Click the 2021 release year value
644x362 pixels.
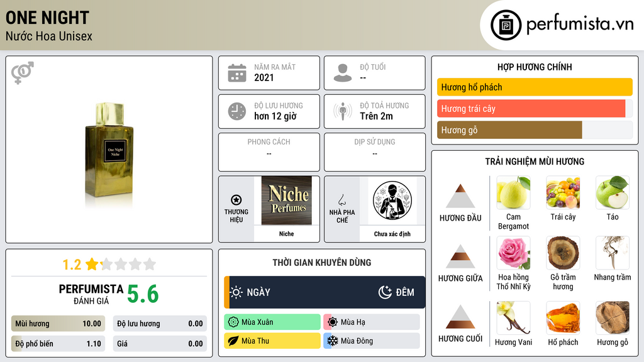264,77
